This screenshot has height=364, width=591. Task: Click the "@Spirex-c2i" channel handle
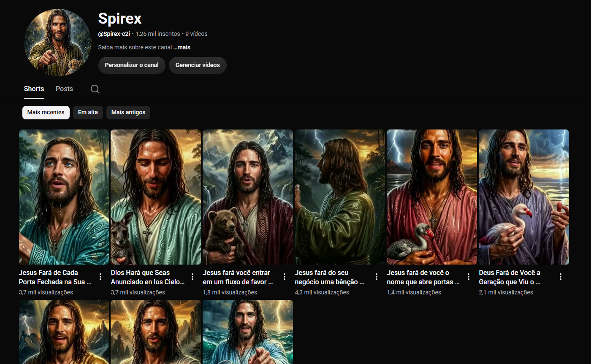[114, 34]
